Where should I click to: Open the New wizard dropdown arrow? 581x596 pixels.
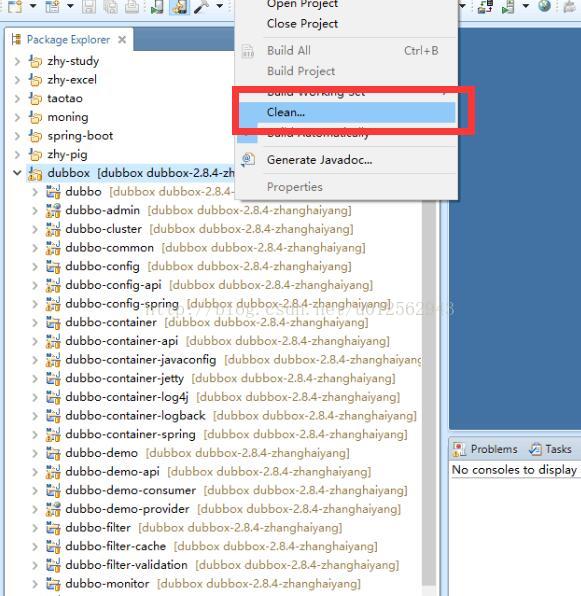click(x=33, y=6)
